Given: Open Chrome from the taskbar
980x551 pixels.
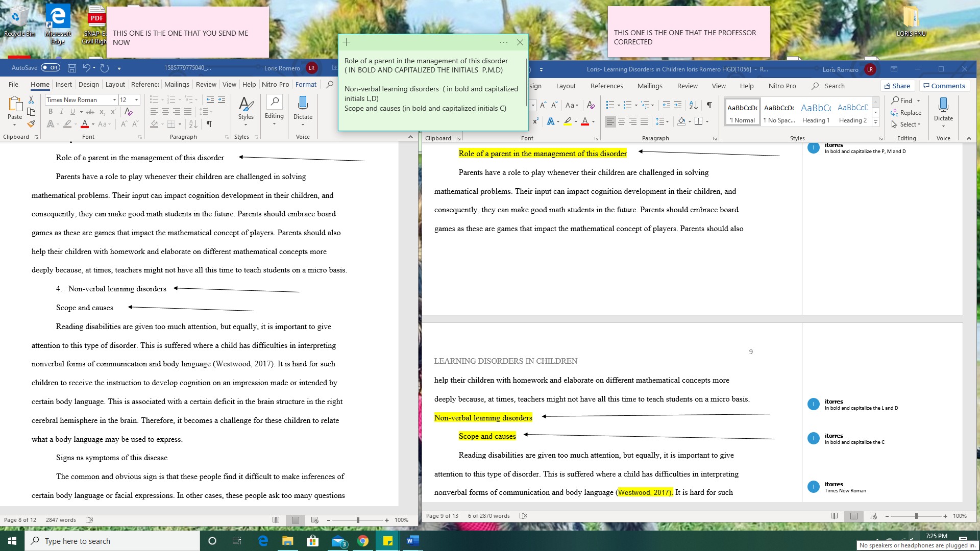Looking at the screenshot, I should click(x=363, y=541).
